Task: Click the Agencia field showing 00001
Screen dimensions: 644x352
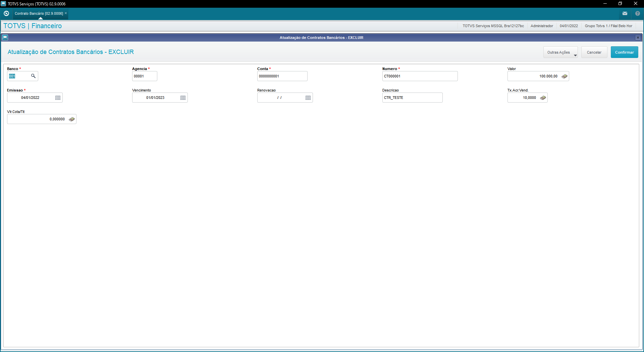Action: [145, 76]
